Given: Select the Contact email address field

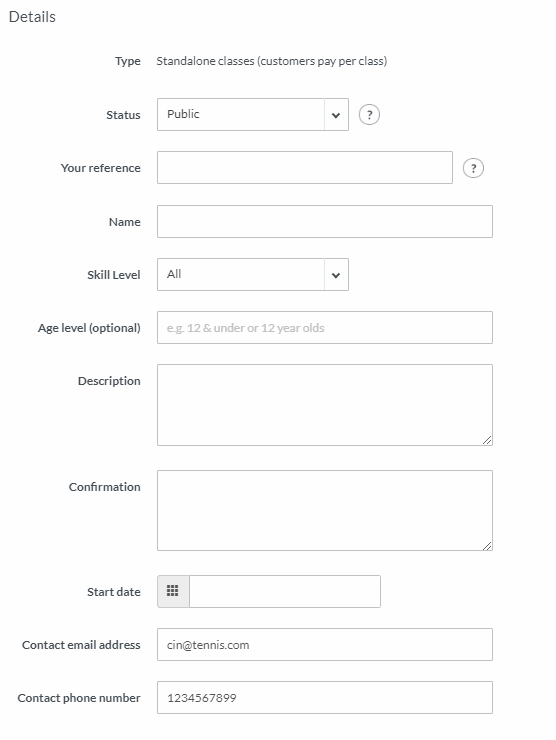Looking at the screenshot, I should pos(325,644).
